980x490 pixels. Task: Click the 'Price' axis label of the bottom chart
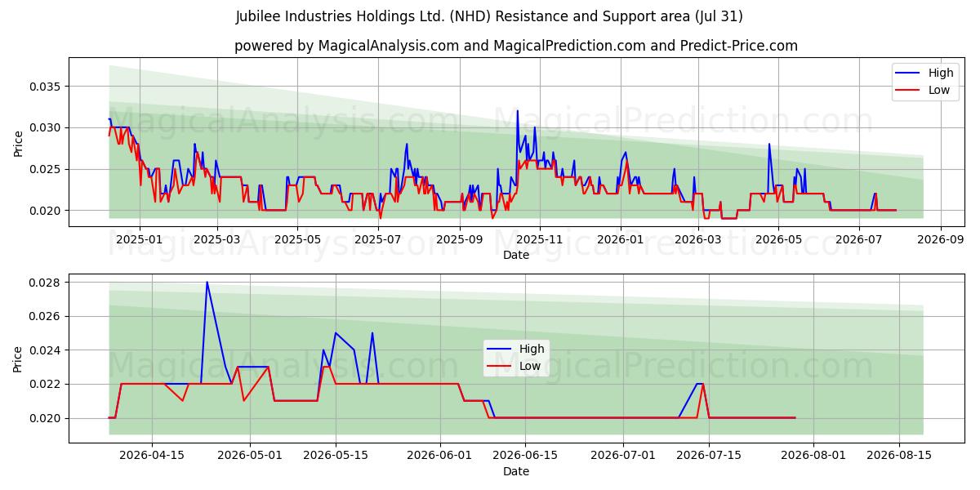coord(18,359)
